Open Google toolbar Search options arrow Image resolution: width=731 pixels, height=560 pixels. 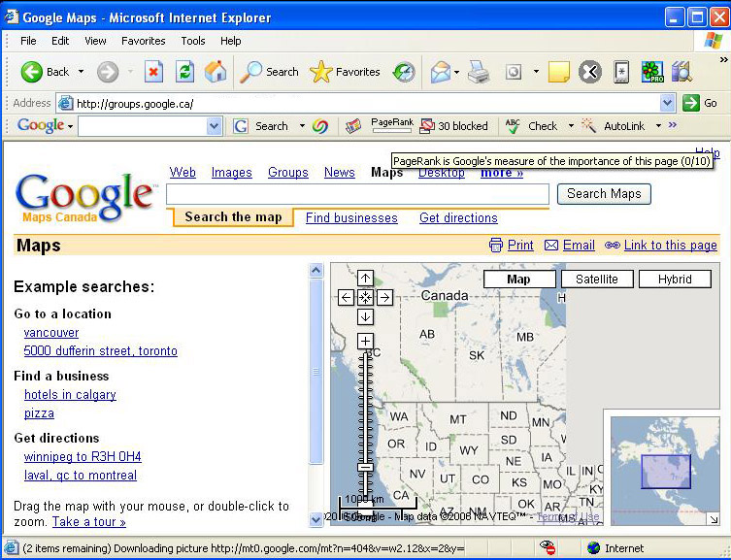click(x=302, y=126)
